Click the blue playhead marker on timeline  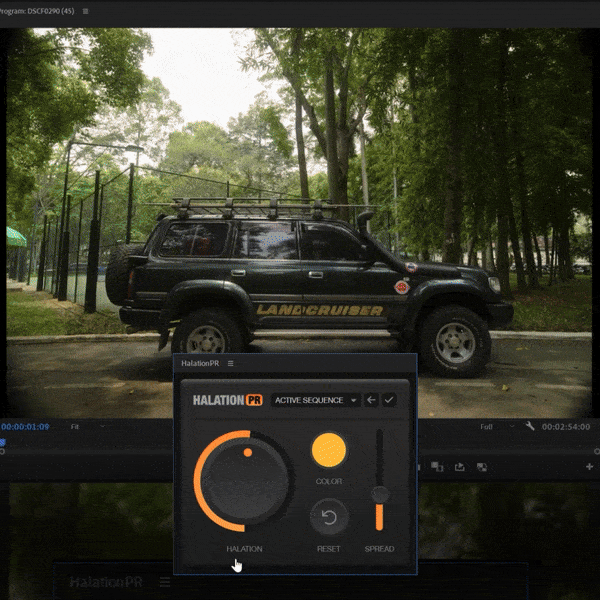pos(3,442)
